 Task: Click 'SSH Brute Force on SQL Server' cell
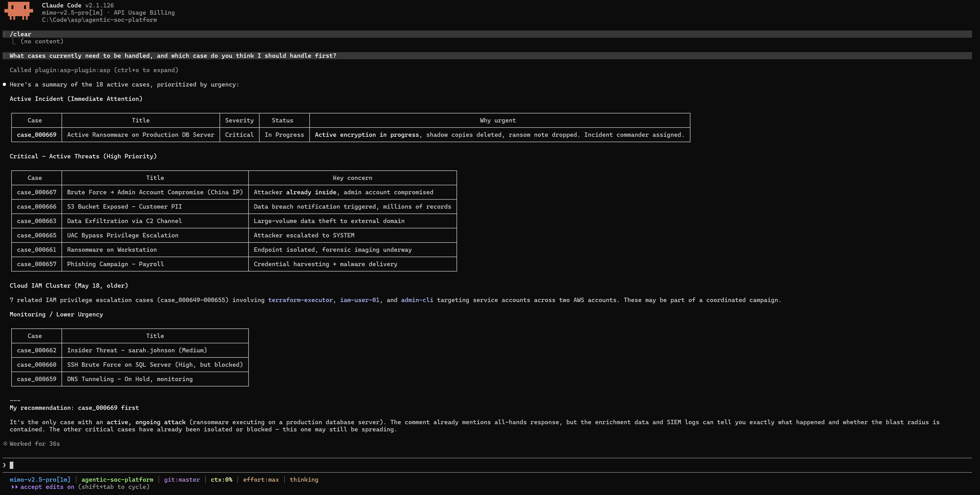pyautogui.click(x=155, y=365)
